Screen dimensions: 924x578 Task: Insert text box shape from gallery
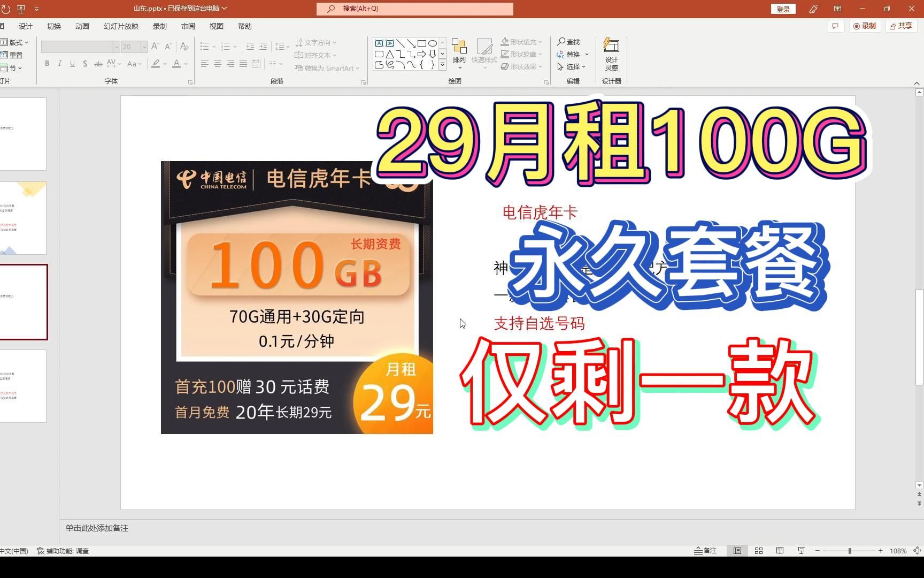tap(379, 43)
